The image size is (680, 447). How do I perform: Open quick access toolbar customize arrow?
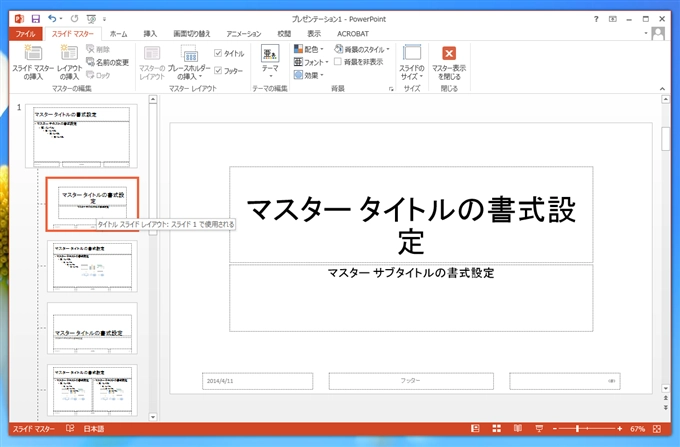point(105,19)
